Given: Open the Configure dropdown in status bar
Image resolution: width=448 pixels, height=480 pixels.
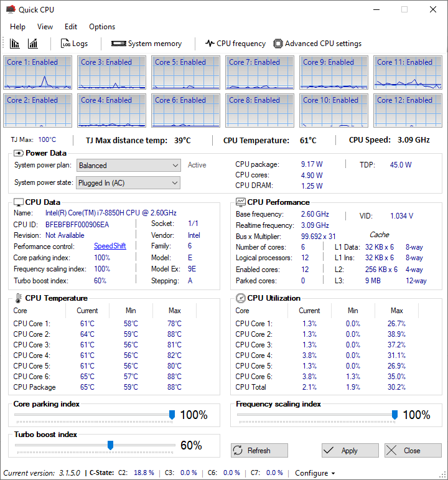Looking at the screenshot, I should coord(315,473).
